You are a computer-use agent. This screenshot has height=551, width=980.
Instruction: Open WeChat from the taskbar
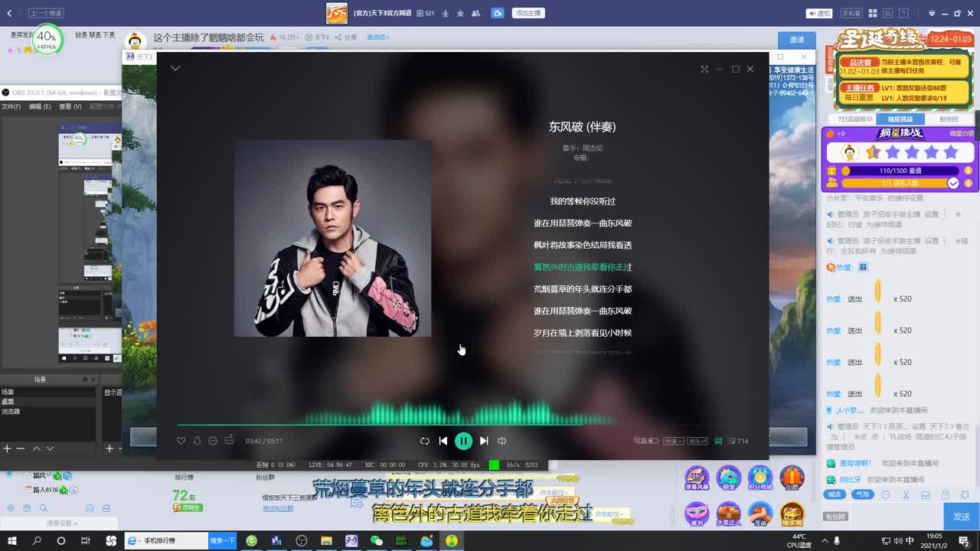pos(377,541)
